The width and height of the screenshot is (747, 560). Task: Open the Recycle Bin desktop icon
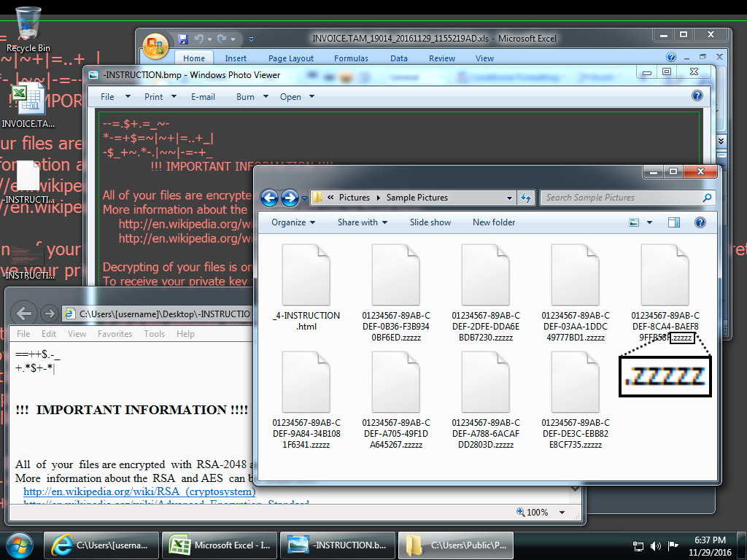(x=28, y=29)
